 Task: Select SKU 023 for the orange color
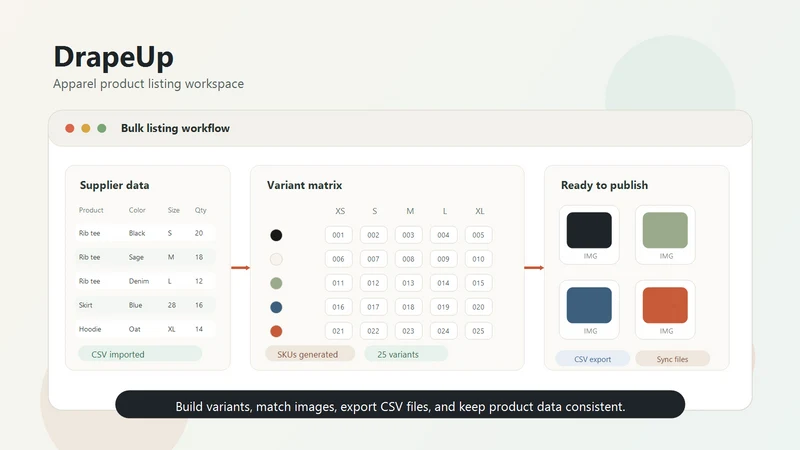tap(408, 331)
